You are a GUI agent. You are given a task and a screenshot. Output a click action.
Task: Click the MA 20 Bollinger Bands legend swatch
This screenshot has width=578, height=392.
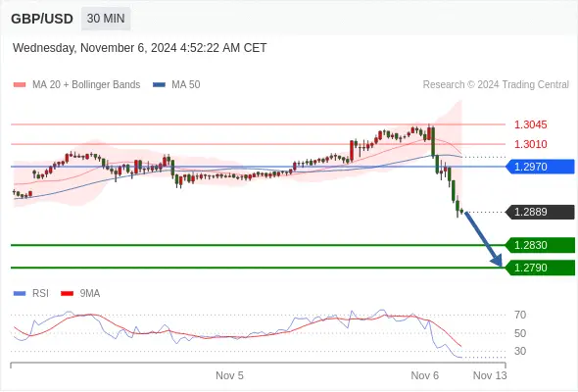tap(20, 85)
